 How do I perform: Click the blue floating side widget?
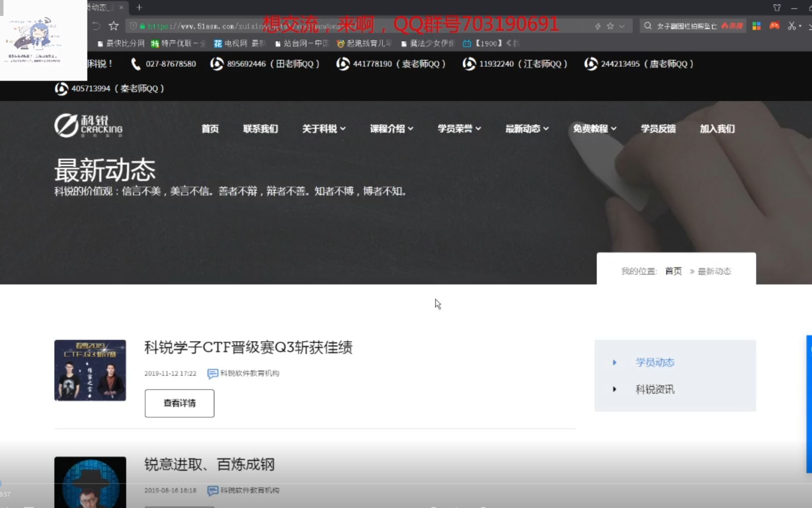coord(809,404)
